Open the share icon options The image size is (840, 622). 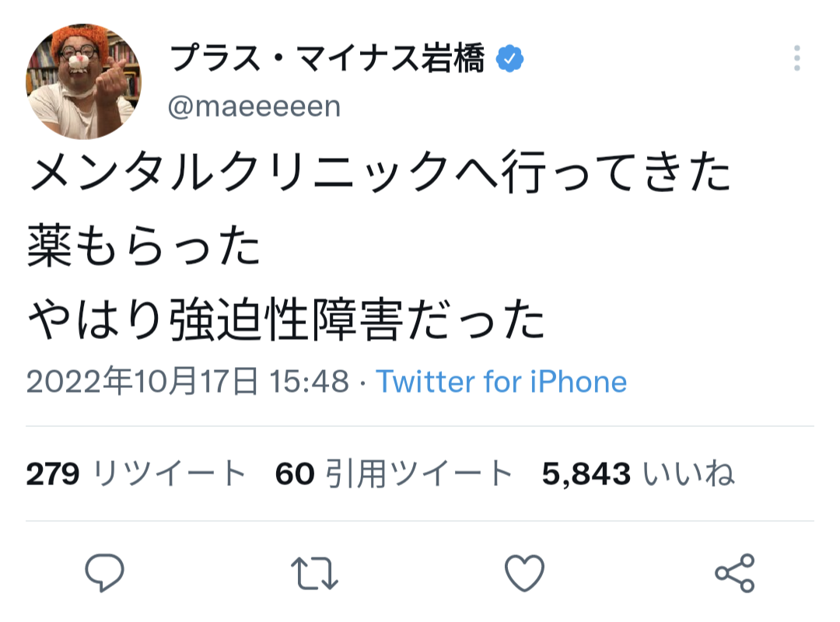(735, 573)
